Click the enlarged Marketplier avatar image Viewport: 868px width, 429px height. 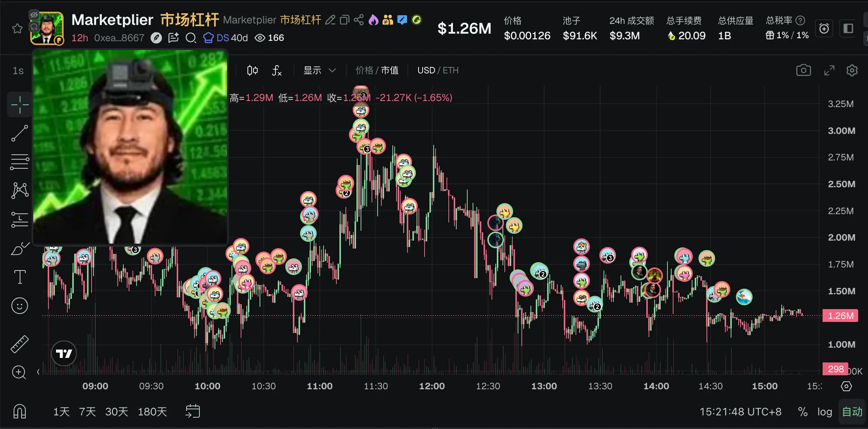tap(130, 147)
